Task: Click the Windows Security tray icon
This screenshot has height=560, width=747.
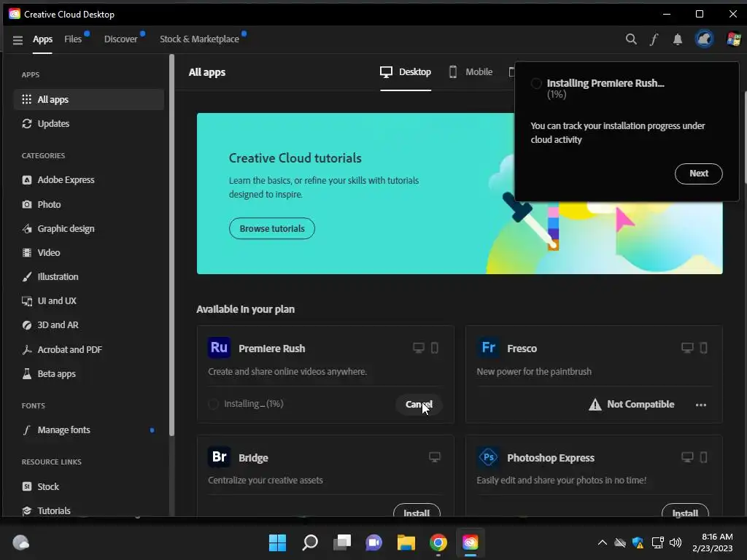Action: 638,542
